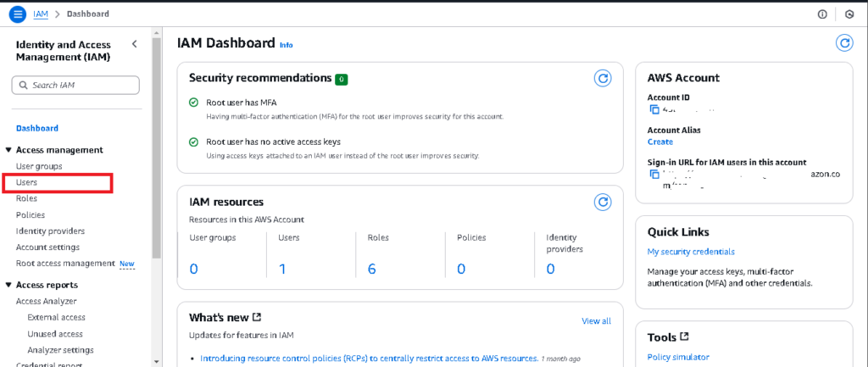The image size is (868, 367).
Task: Click the Roles count 6
Action: 372,269
